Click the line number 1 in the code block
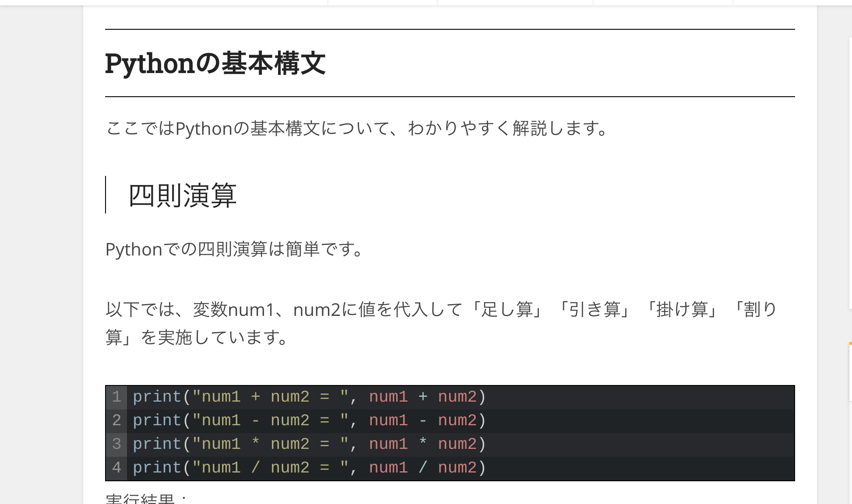The image size is (852, 504). coord(116,396)
